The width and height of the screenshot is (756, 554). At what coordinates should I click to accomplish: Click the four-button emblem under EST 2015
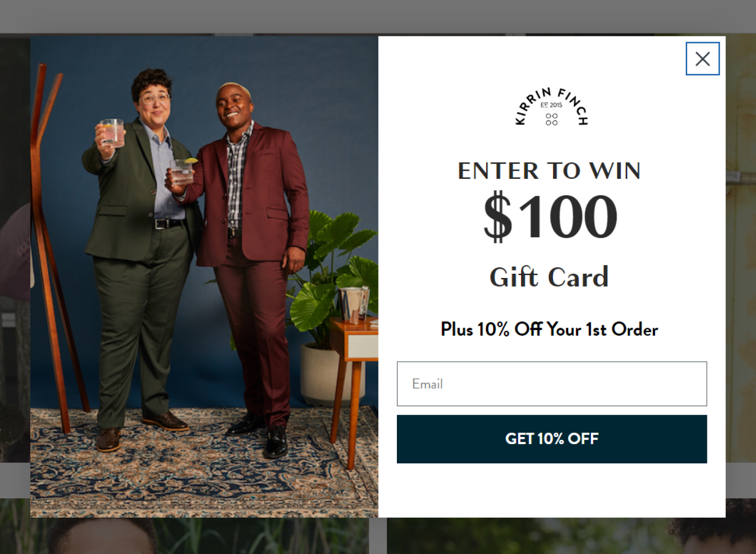[x=551, y=119]
